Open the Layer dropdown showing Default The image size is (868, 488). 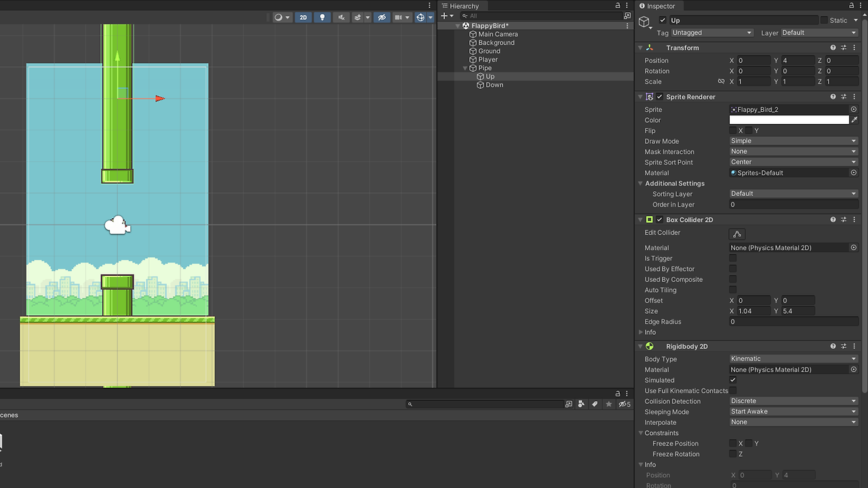tap(819, 33)
